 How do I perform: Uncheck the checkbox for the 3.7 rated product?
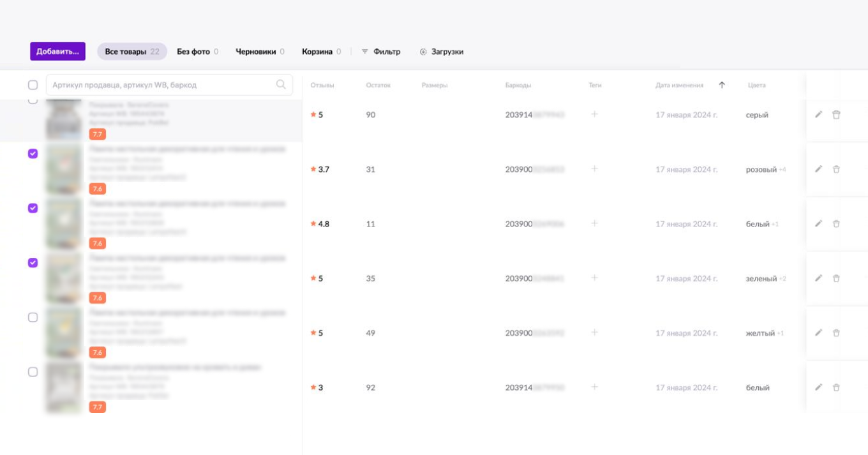pos(33,154)
